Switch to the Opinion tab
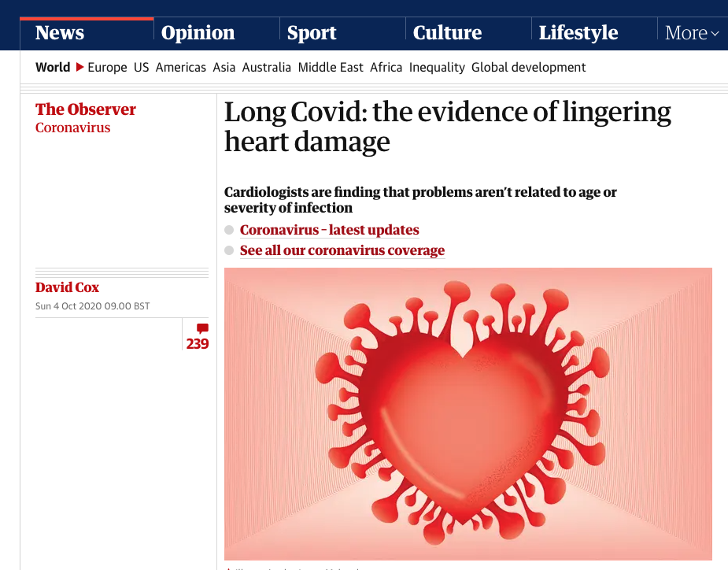728x570 pixels. coord(198,33)
